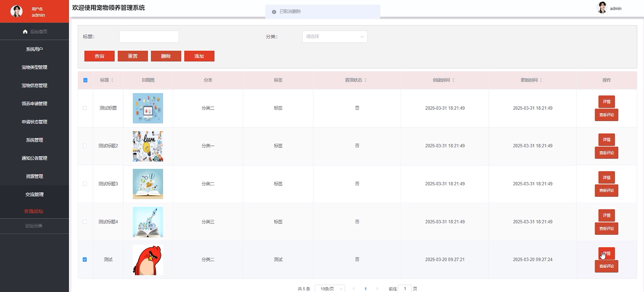Sort by 更新时间 column arrows
Viewport: 644px width, 292px height.
pos(541,80)
